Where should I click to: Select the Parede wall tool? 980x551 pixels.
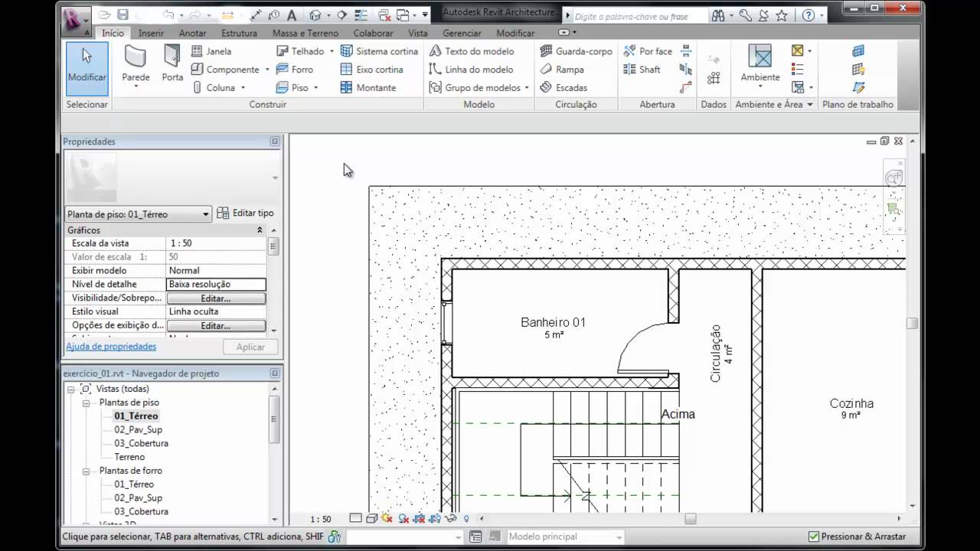136,65
